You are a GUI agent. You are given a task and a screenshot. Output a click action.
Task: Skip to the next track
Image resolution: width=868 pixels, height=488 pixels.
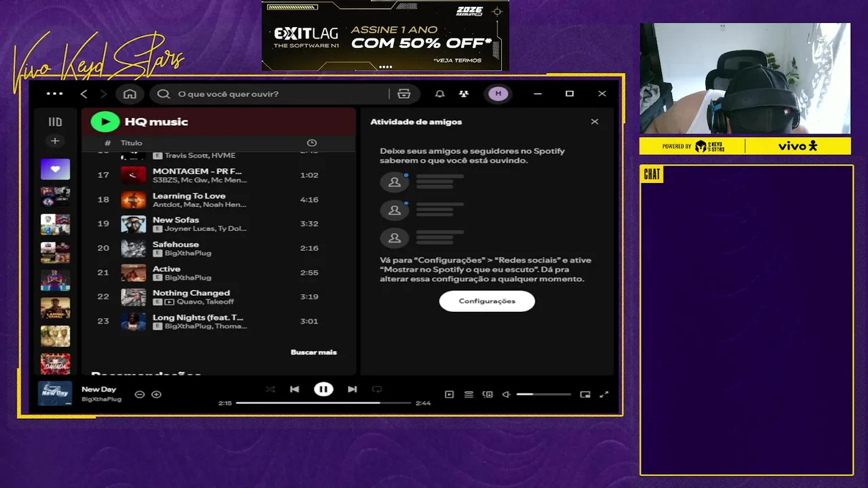click(352, 389)
